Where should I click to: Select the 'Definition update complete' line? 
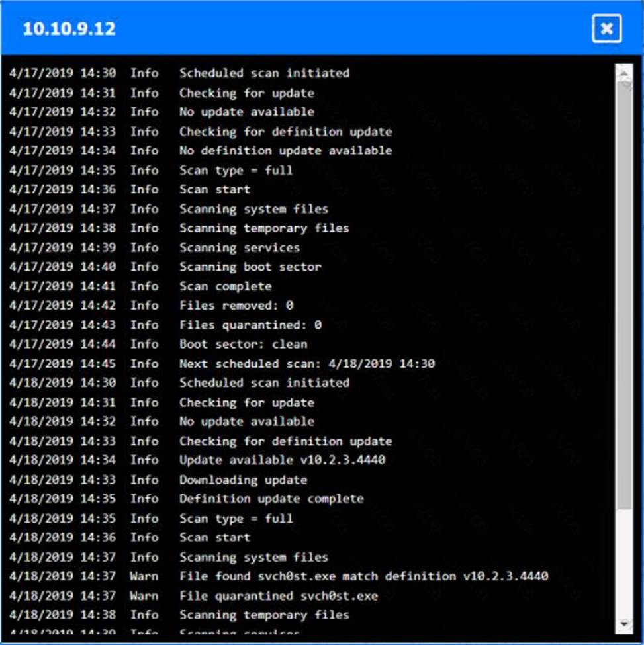click(x=271, y=499)
